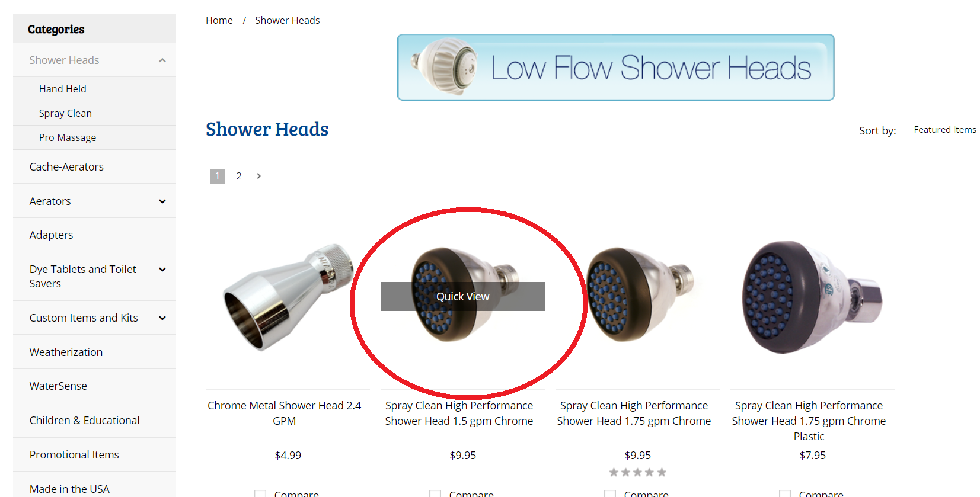
Task: Click the star rating under $9.95
Action: coord(638,472)
